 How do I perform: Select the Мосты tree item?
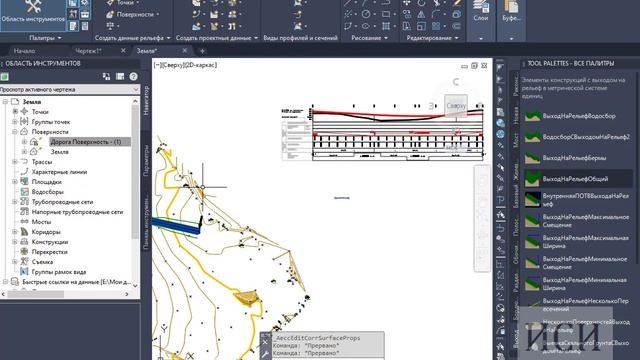[x=41, y=222]
